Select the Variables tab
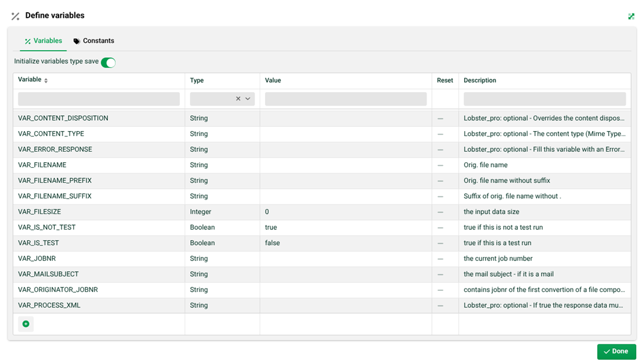Viewport: 644px width, 364px height. (43, 41)
